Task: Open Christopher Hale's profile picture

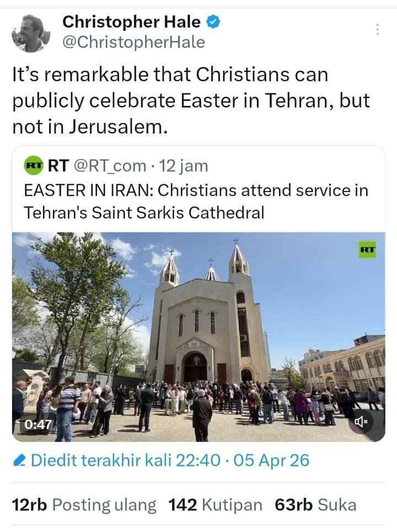Action: coord(31,33)
